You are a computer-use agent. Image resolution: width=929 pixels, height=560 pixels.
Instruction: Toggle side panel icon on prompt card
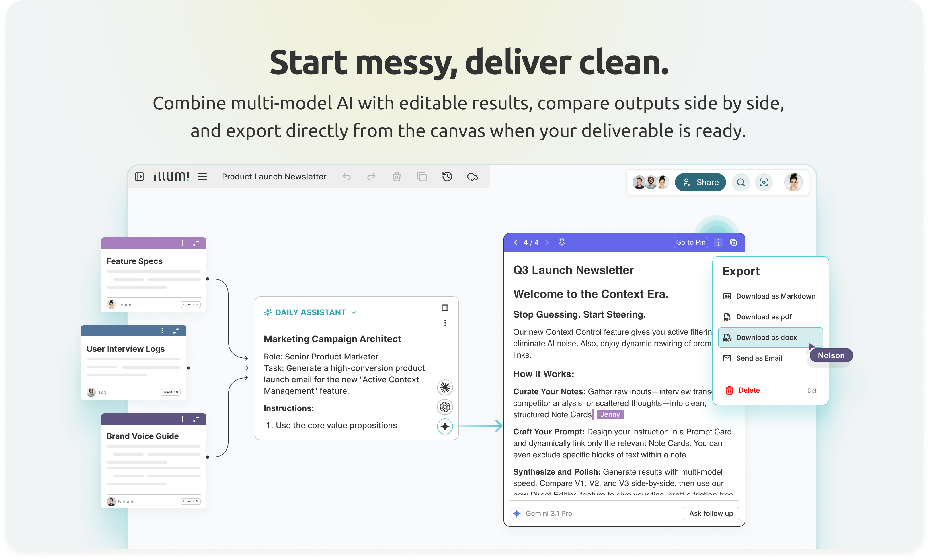coord(444,308)
